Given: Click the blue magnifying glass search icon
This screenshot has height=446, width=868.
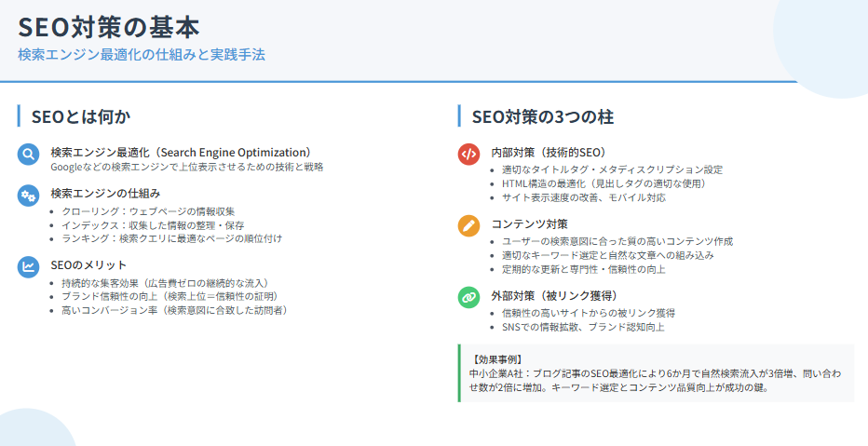Looking at the screenshot, I should [x=29, y=155].
